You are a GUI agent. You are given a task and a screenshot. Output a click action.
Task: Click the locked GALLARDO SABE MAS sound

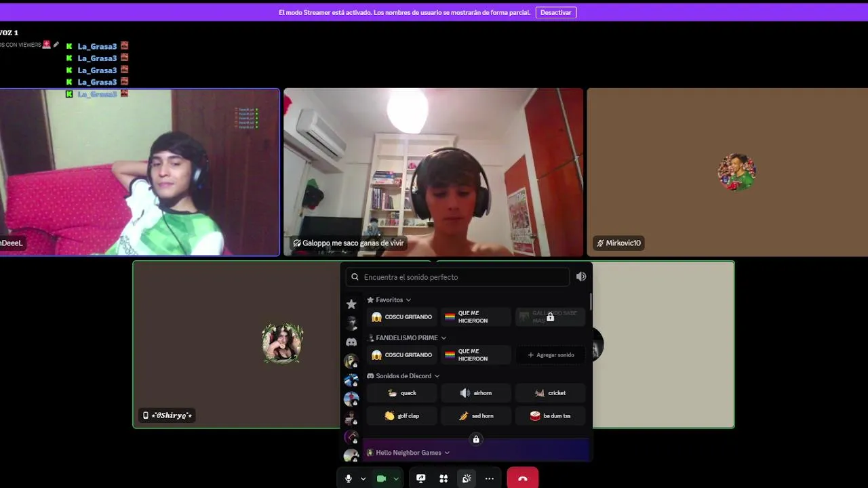coord(550,317)
